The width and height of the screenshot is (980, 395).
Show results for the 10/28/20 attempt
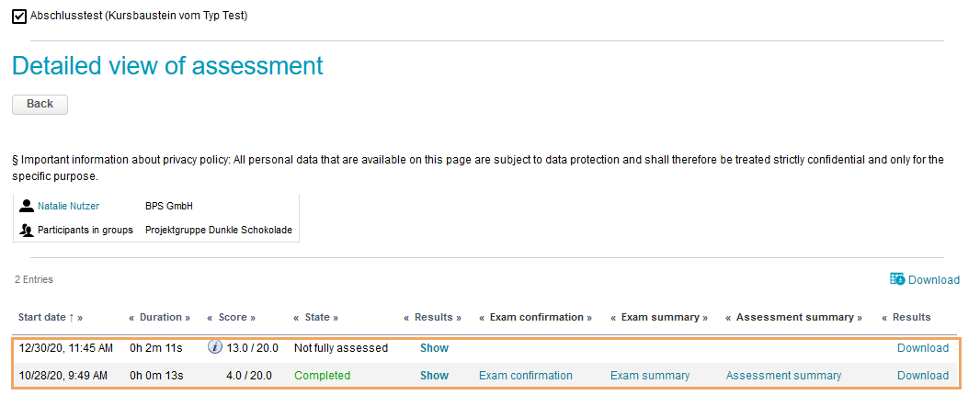(x=434, y=375)
